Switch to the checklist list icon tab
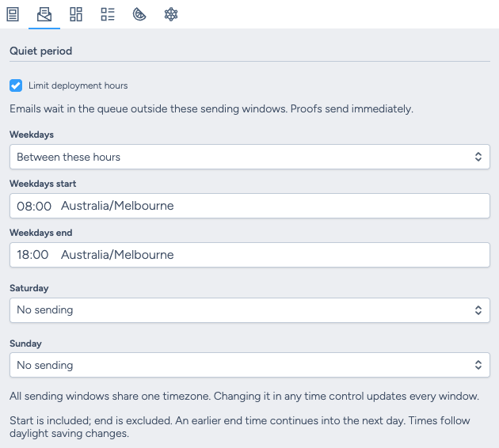The image size is (499, 448). (x=108, y=14)
